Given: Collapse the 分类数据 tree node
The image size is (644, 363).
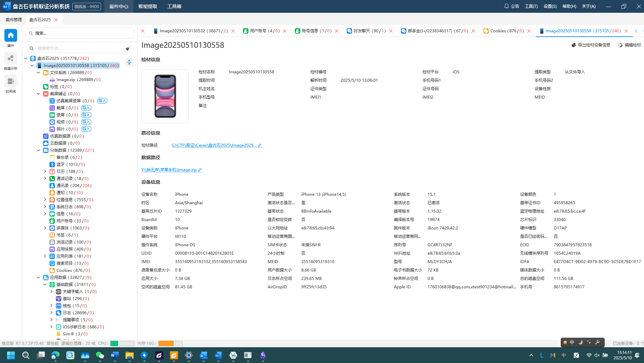Looking at the screenshot, I should click(38, 150).
